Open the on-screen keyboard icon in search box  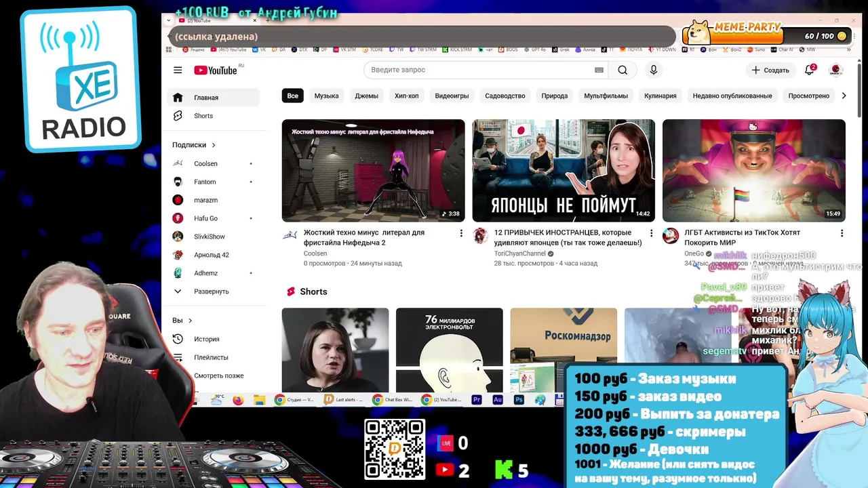tap(599, 70)
